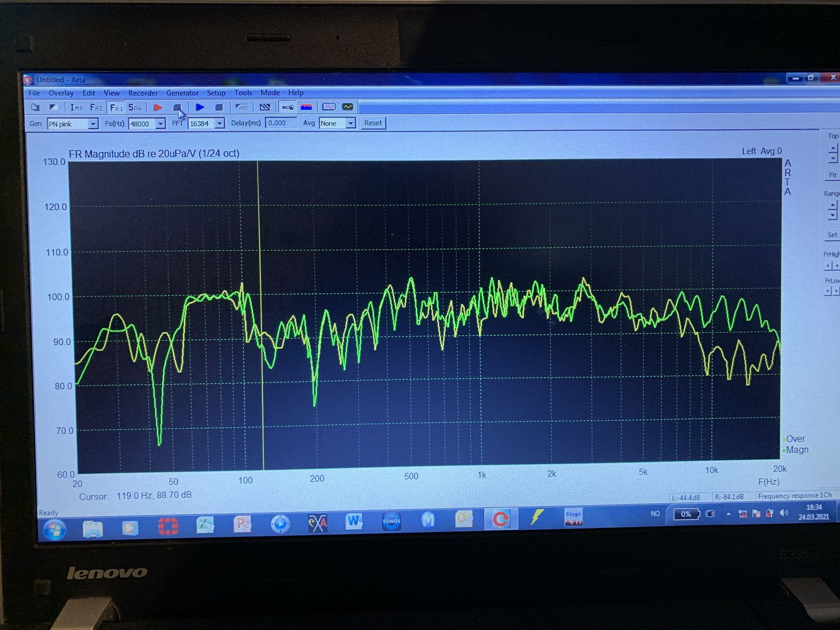
Task: Click the black-white contrast toolbar icon
Action: 54,107
